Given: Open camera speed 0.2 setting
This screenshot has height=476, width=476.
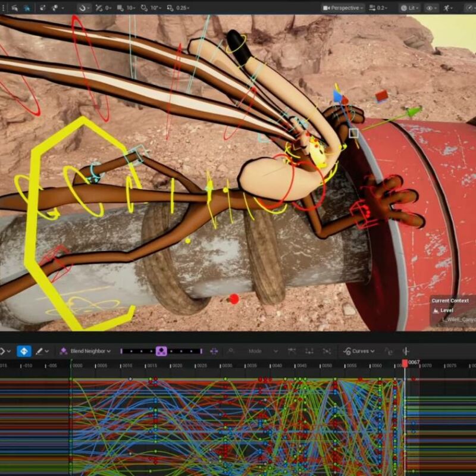Looking at the screenshot, I should [378, 8].
